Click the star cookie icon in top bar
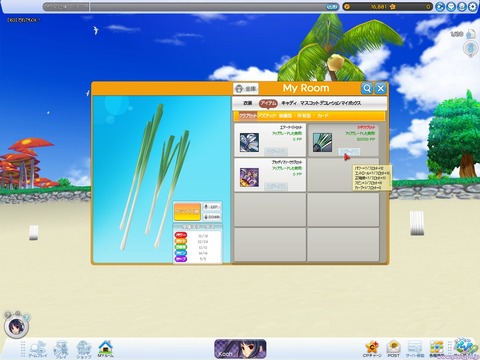The height and width of the screenshot is (360, 480). pyautogui.click(x=393, y=6)
